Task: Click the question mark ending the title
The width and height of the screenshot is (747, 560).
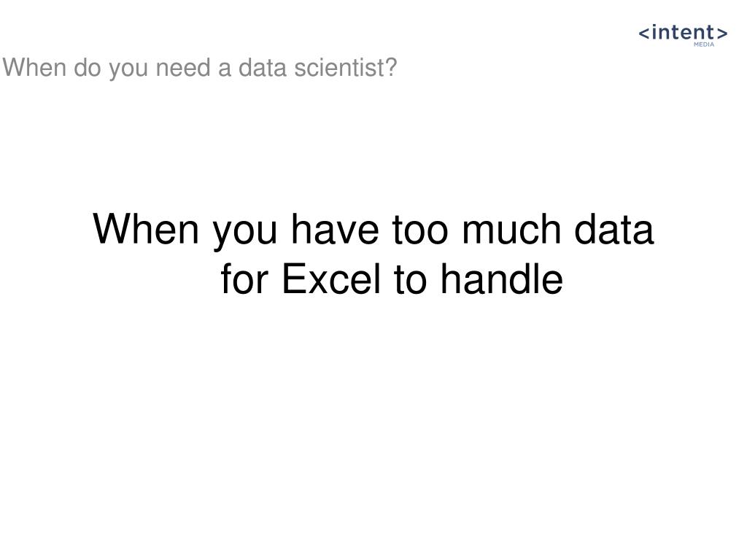Action: coord(392,69)
